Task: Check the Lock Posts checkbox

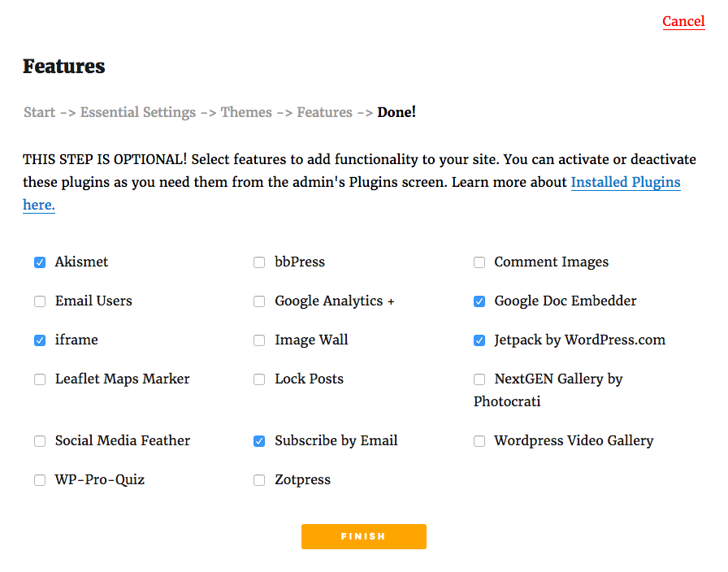Action: point(259,379)
